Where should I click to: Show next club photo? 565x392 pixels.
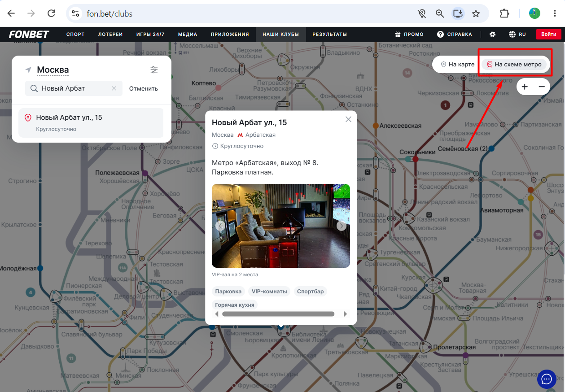pos(342,226)
